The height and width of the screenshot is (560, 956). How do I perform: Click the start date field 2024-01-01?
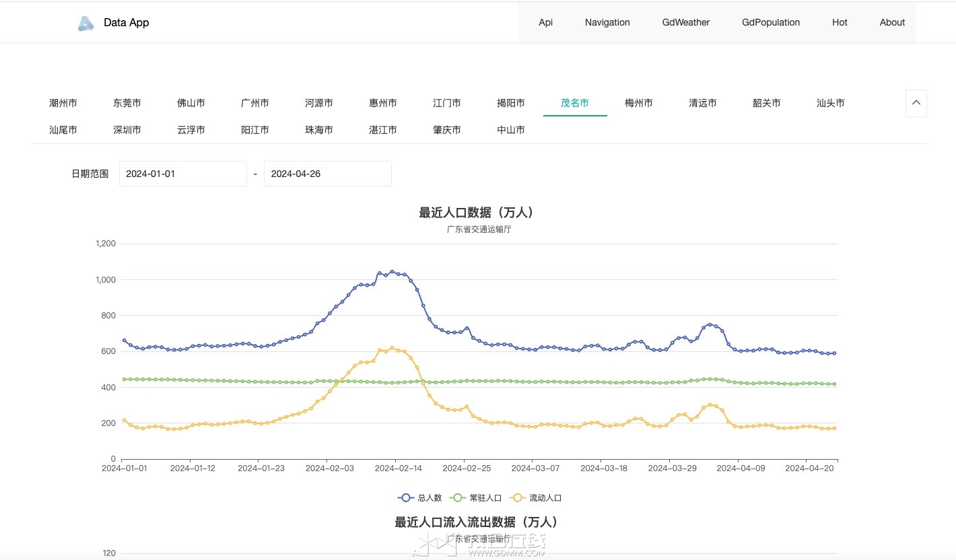coord(183,174)
